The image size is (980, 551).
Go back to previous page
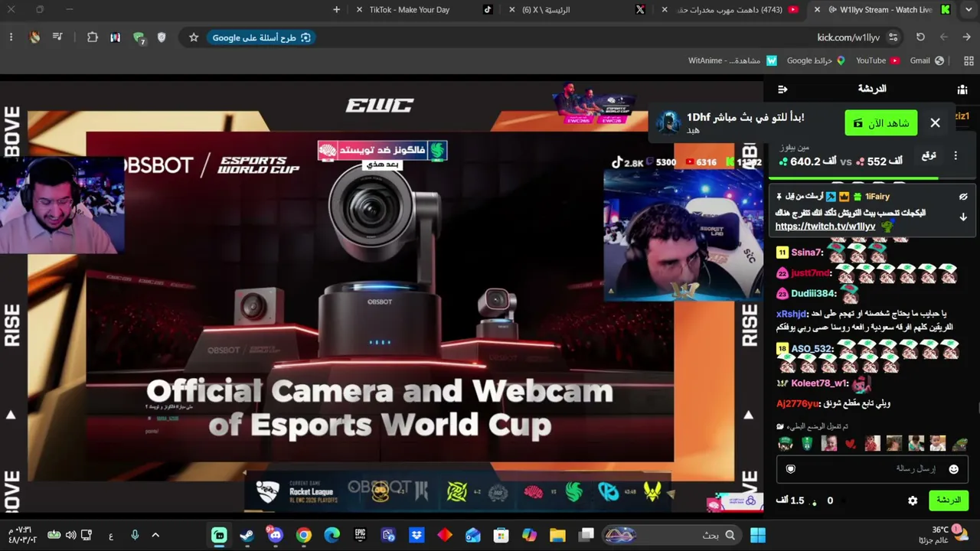point(967,37)
